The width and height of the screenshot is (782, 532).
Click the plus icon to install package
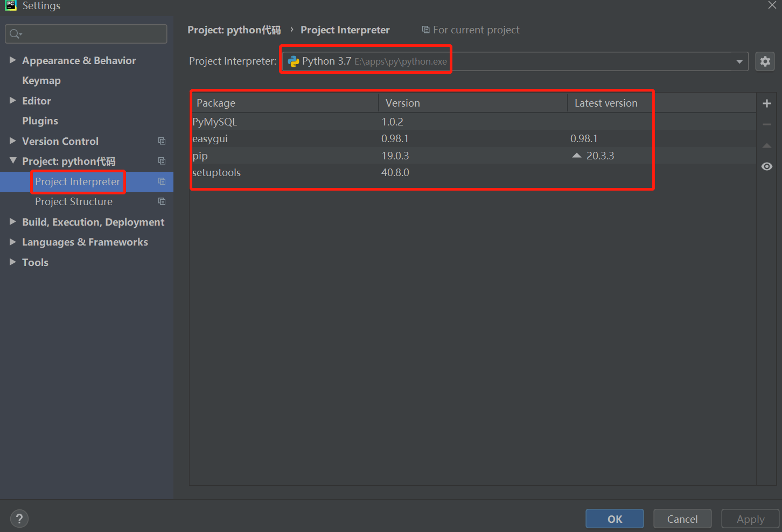click(767, 103)
